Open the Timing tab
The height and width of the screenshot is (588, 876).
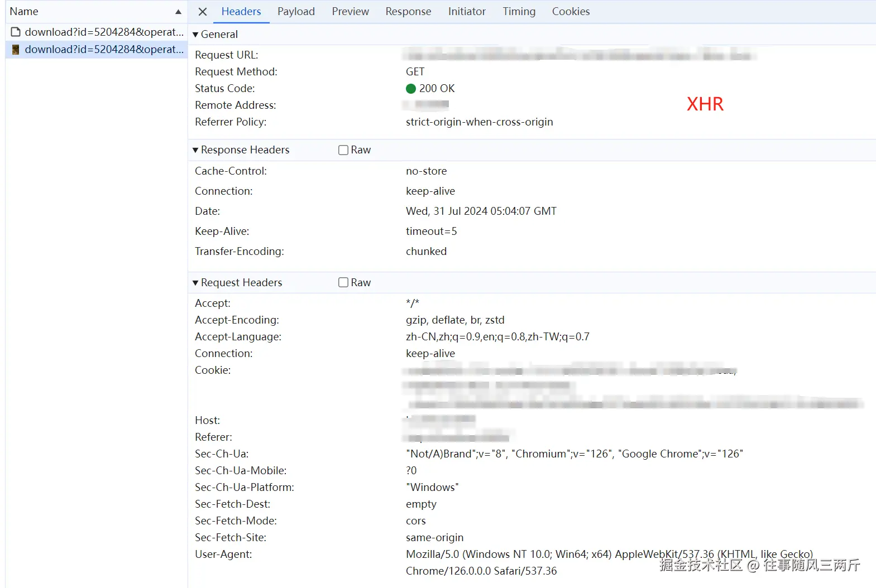[x=519, y=12]
